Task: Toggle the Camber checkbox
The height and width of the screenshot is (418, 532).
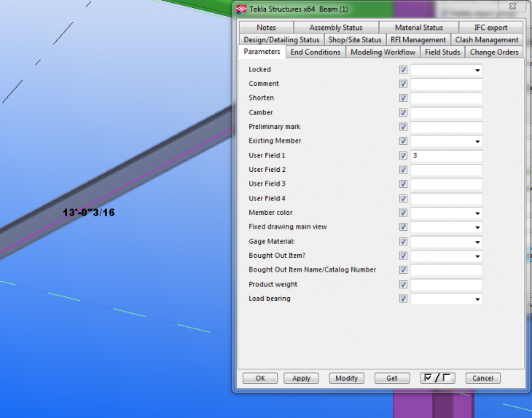Action: point(403,113)
